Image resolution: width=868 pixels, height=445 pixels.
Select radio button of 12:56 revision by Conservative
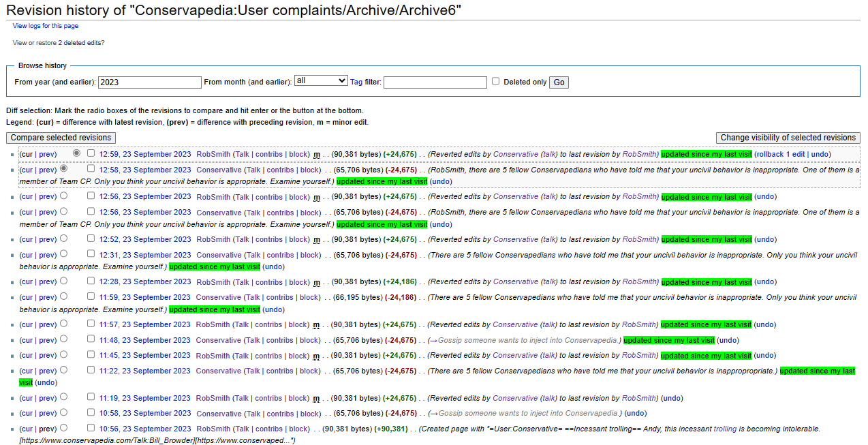click(x=63, y=211)
